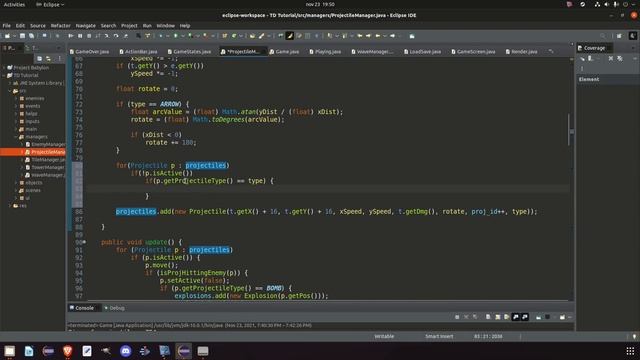Click the Save icon in the toolbar
The width and height of the screenshot is (640, 360).
point(22,36)
